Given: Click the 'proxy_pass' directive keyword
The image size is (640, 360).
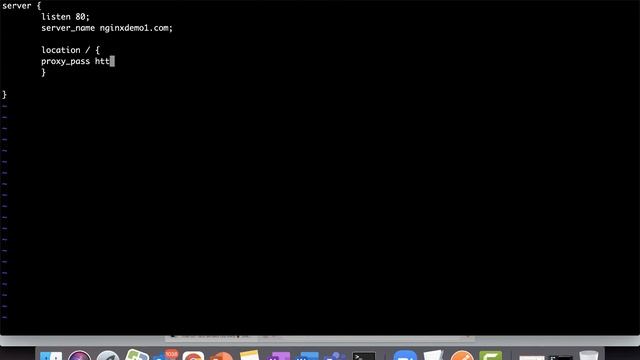Looking at the screenshot, I should 65,61.
